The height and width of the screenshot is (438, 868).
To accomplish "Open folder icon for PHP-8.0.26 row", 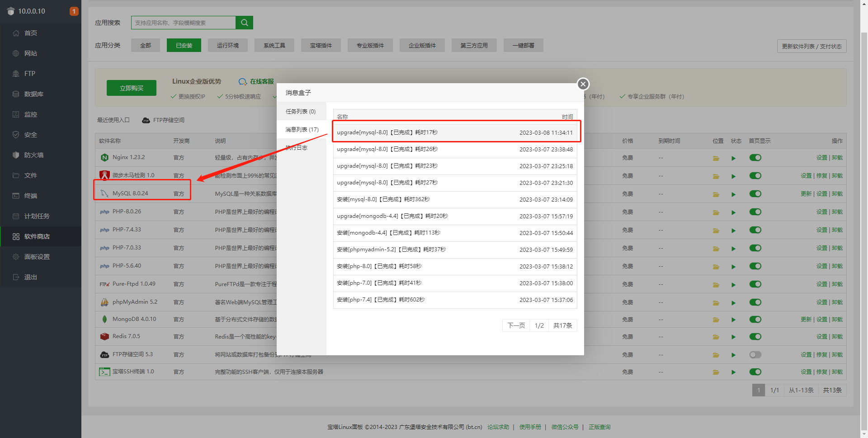I will point(716,212).
